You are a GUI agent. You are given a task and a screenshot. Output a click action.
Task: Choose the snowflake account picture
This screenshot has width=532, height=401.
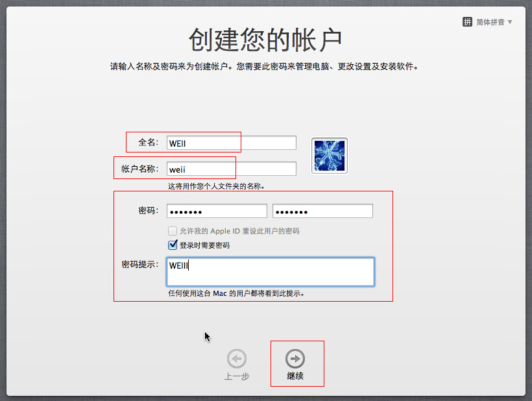(x=330, y=156)
